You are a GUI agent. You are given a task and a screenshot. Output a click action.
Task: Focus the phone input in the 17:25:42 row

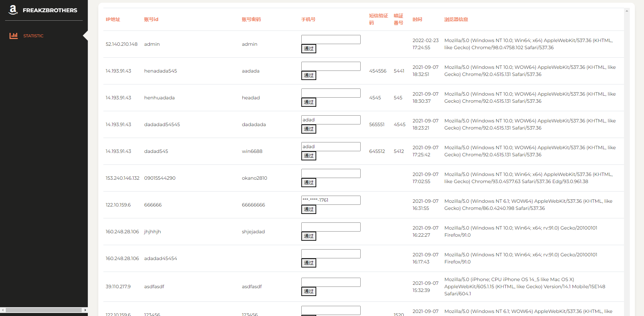pos(330,147)
